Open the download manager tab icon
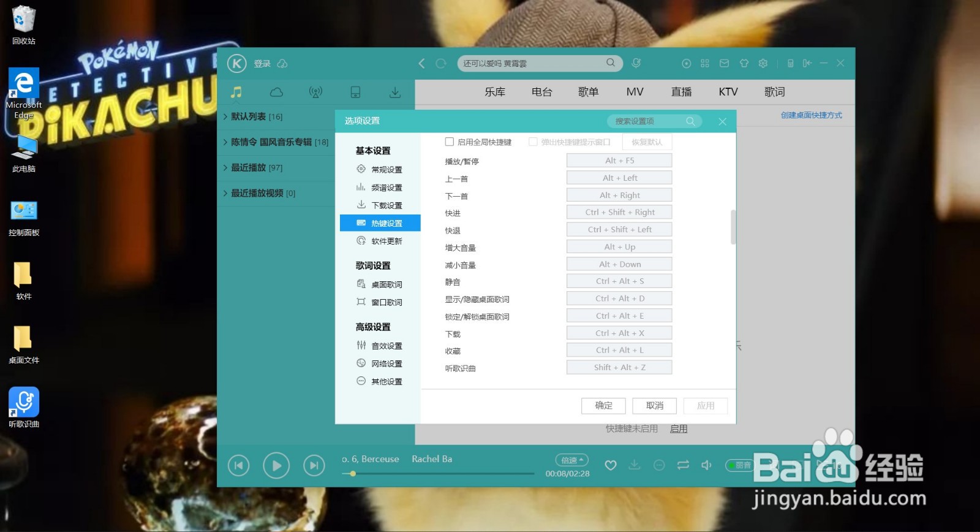Viewport: 980px width, 532px height. pyautogui.click(x=395, y=92)
